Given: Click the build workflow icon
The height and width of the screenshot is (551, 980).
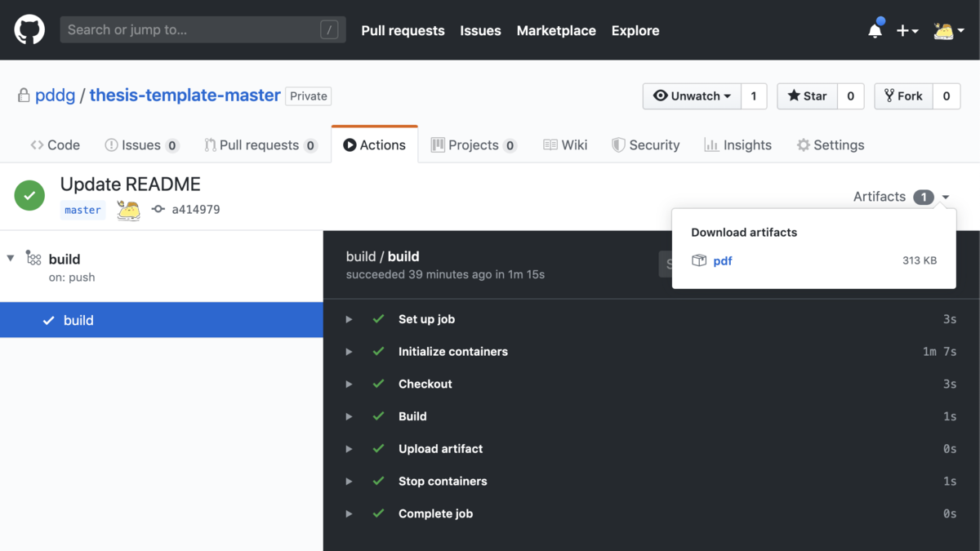Looking at the screenshot, I should [x=33, y=259].
